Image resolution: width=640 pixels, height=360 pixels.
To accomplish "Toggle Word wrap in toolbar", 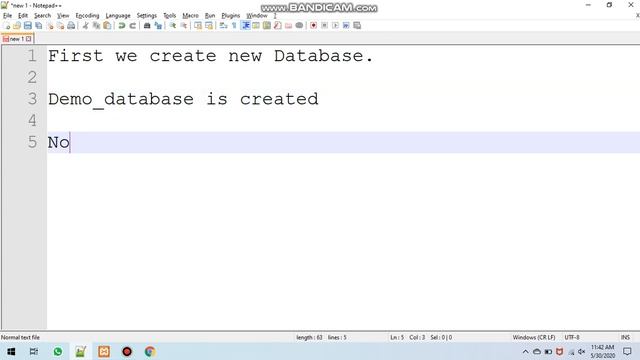I will (223, 26).
